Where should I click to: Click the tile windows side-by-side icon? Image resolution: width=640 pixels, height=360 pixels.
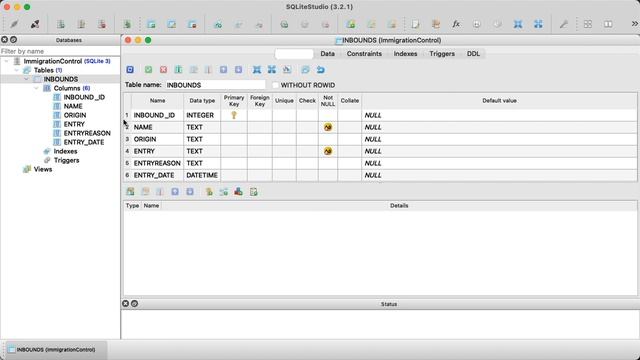click(x=608, y=24)
